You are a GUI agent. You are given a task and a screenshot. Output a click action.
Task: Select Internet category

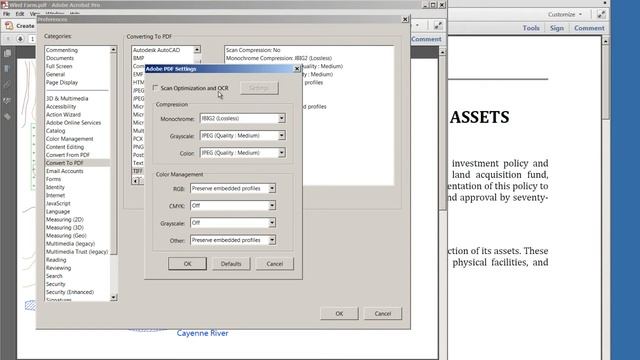[56, 196]
